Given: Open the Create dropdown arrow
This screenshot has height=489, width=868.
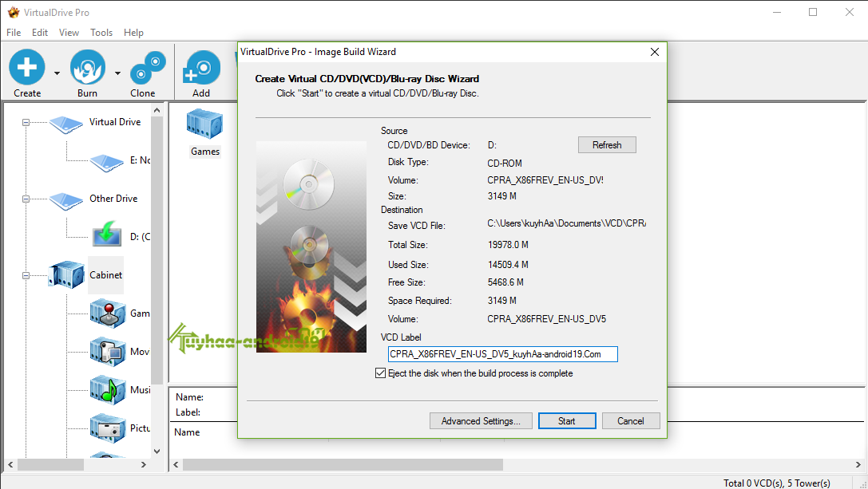Looking at the screenshot, I should pos(57,73).
